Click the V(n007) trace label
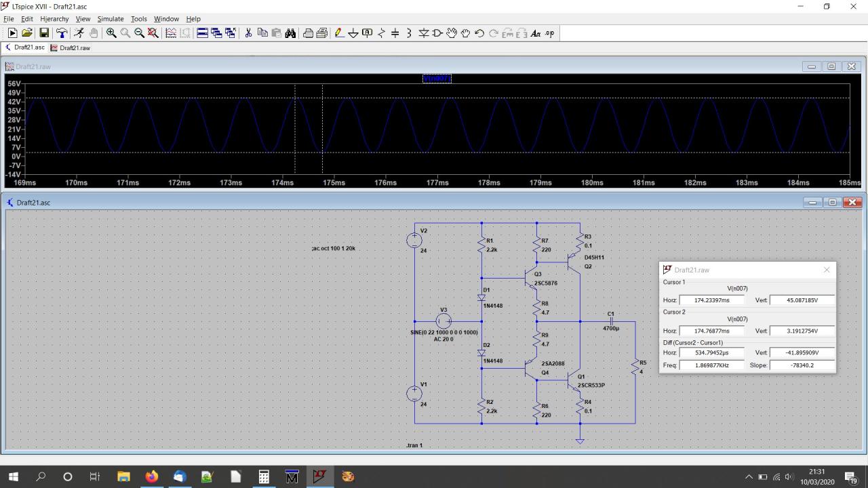 pyautogui.click(x=437, y=79)
